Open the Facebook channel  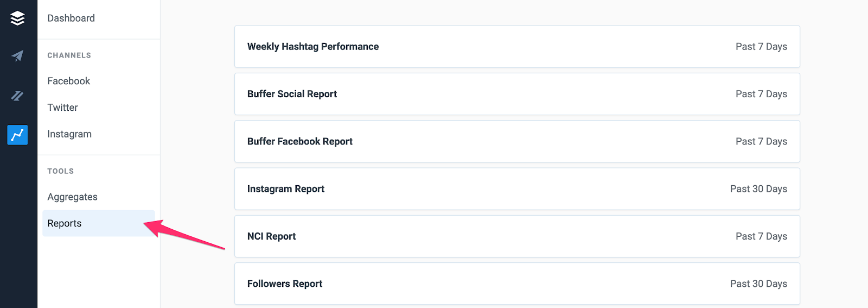click(x=68, y=81)
